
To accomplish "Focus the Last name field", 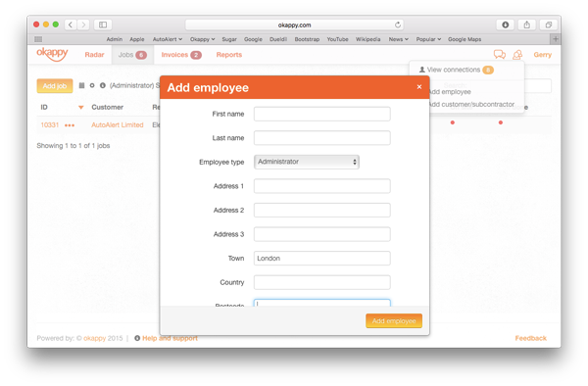I will point(322,138).
